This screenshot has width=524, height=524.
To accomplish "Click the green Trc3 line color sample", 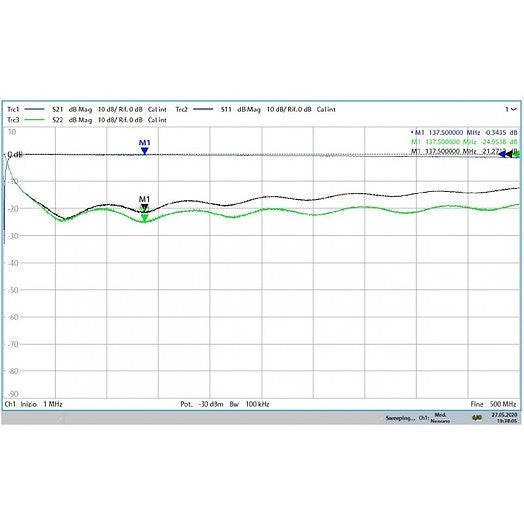I will click(x=34, y=120).
